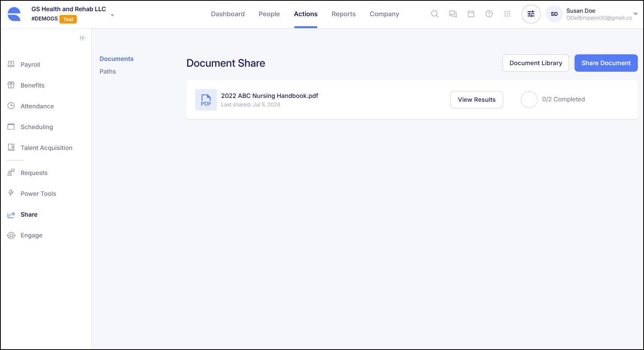This screenshot has width=644, height=350.
Task: Expand the company selector dropdown
Action: [x=112, y=15]
